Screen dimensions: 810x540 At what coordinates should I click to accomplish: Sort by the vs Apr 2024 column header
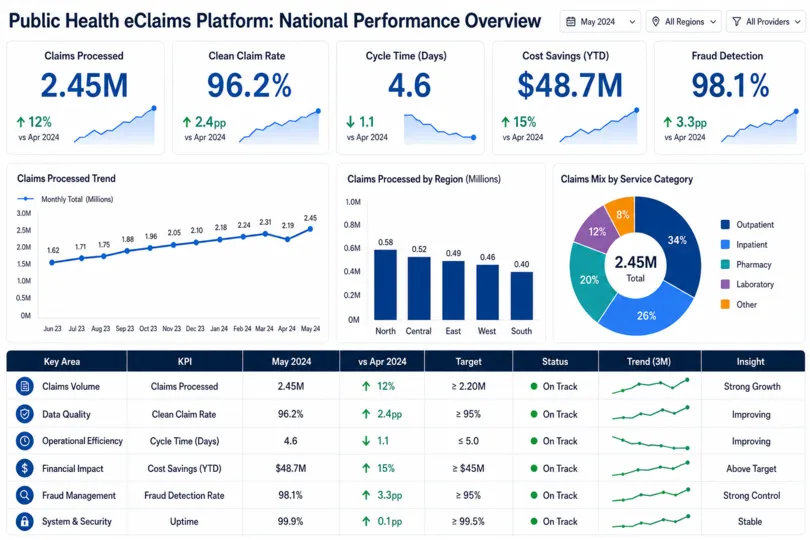point(382,361)
